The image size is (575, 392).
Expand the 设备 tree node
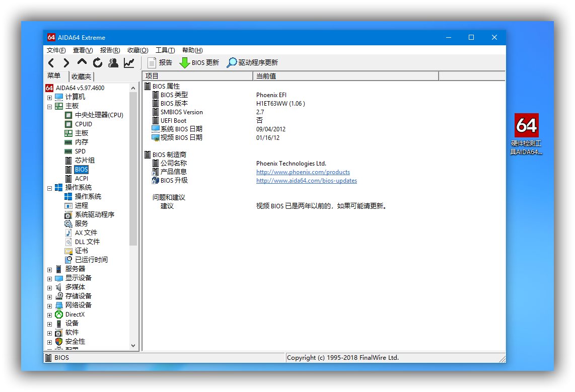[49, 324]
